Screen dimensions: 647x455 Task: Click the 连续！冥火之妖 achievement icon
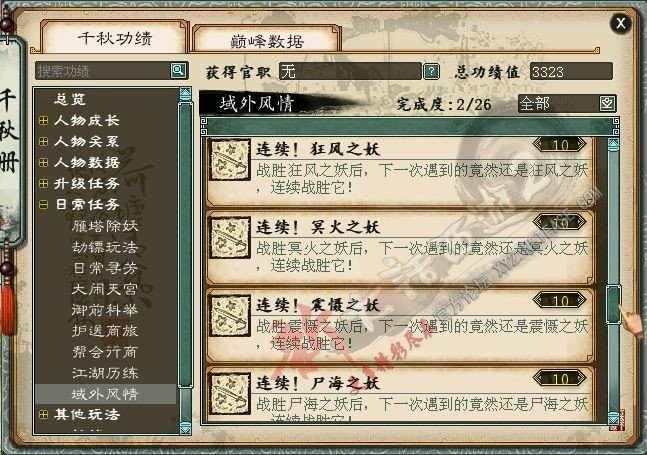coord(230,238)
